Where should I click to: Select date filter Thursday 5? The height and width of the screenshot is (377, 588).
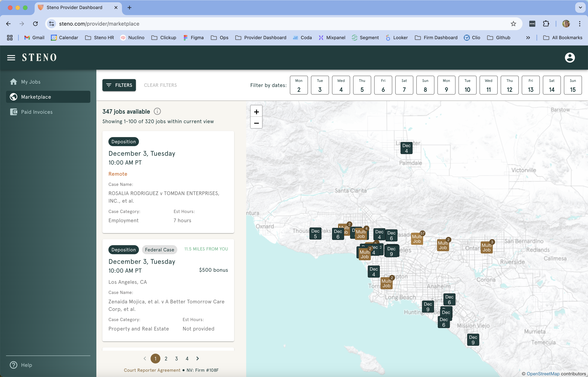(x=362, y=85)
